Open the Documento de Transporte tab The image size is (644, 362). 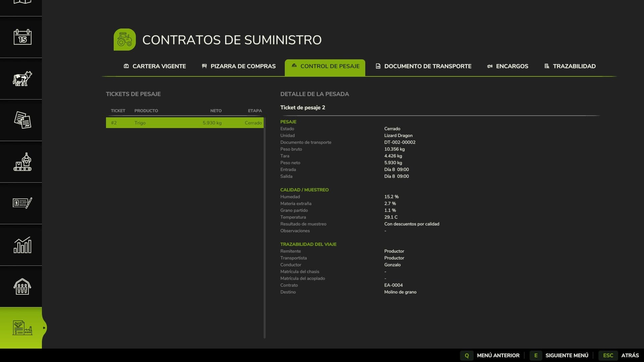click(x=423, y=66)
